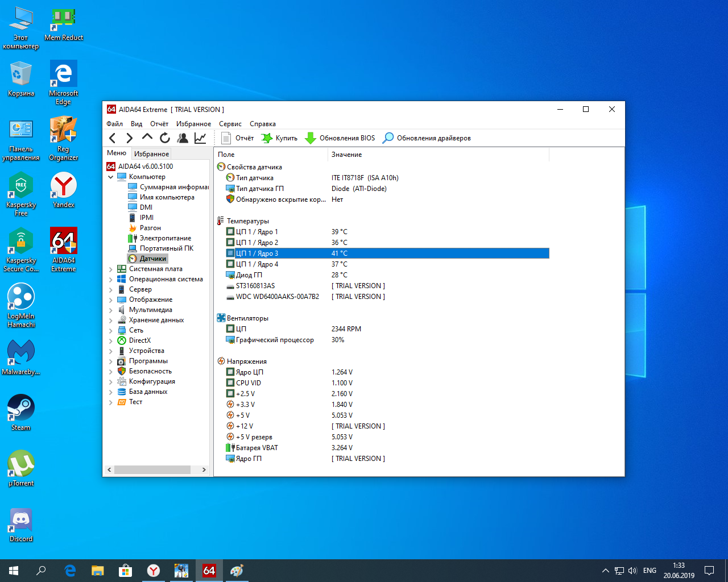Select the IPMI tree item
728x582 pixels.
point(141,218)
